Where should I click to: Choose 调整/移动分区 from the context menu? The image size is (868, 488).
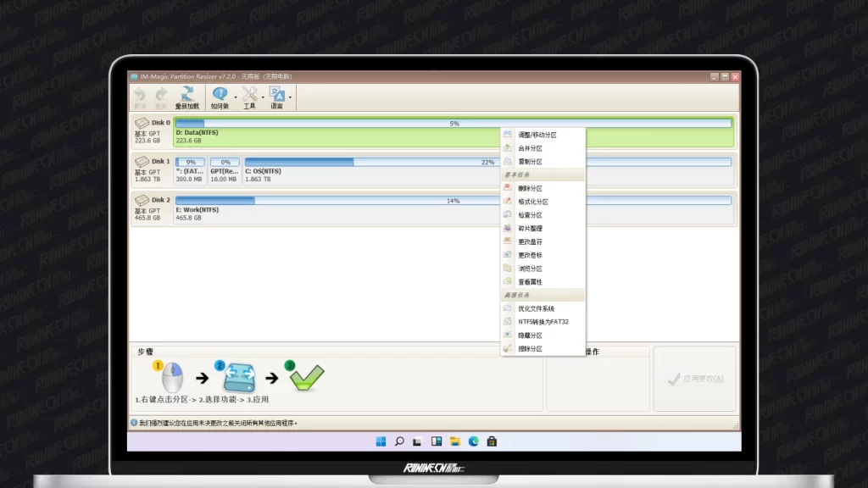[537, 135]
